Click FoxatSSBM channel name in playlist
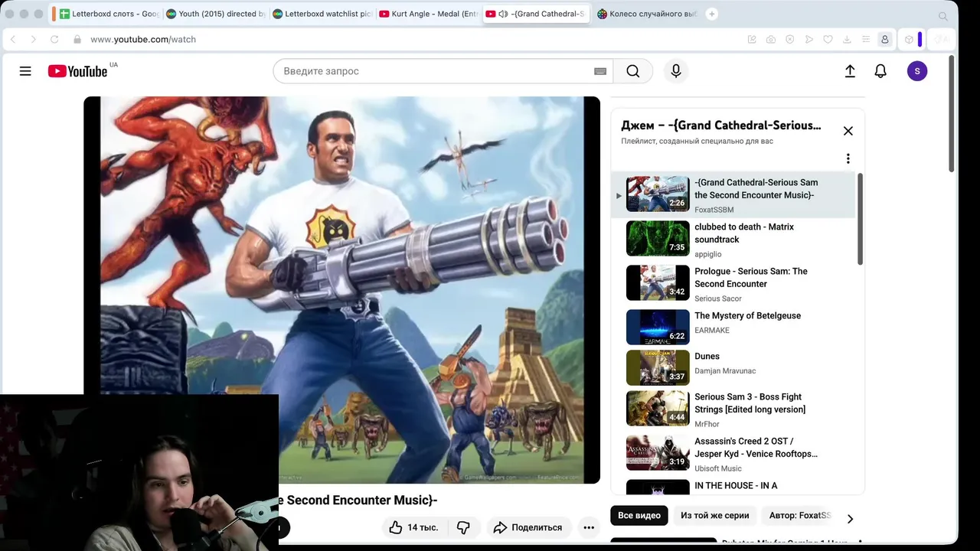This screenshot has height=551, width=980. click(714, 210)
